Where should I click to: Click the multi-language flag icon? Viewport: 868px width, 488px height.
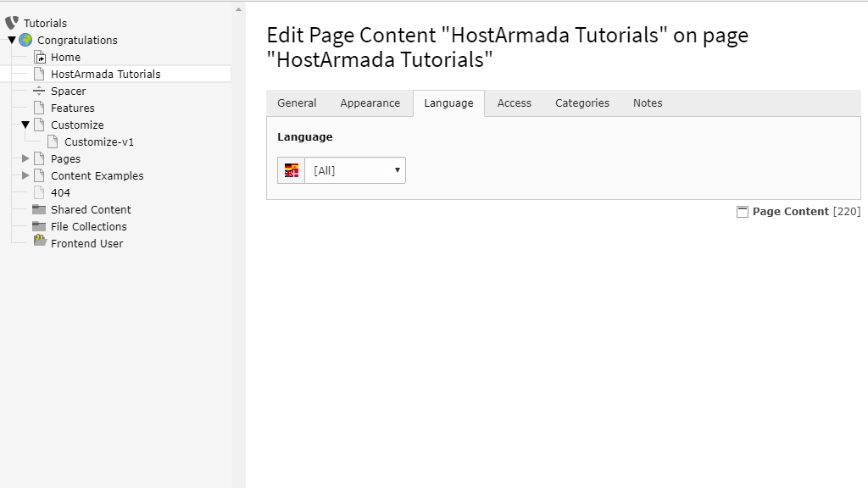coord(292,170)
